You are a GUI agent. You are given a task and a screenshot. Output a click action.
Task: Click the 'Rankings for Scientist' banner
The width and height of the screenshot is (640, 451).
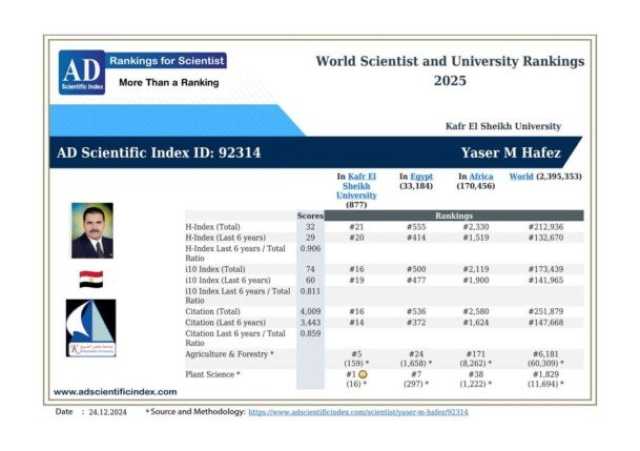coord(167,61)
